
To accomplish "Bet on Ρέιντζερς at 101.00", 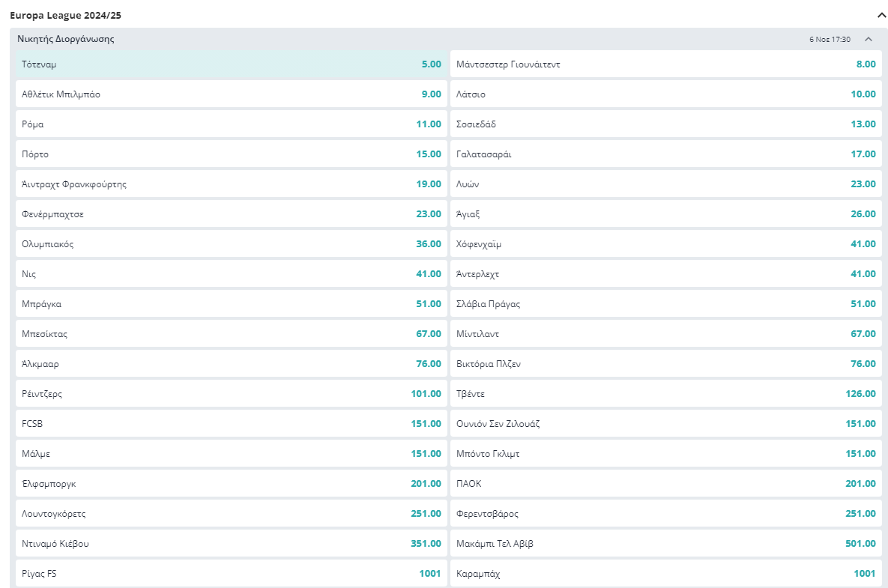I will (x=231, y=394).
